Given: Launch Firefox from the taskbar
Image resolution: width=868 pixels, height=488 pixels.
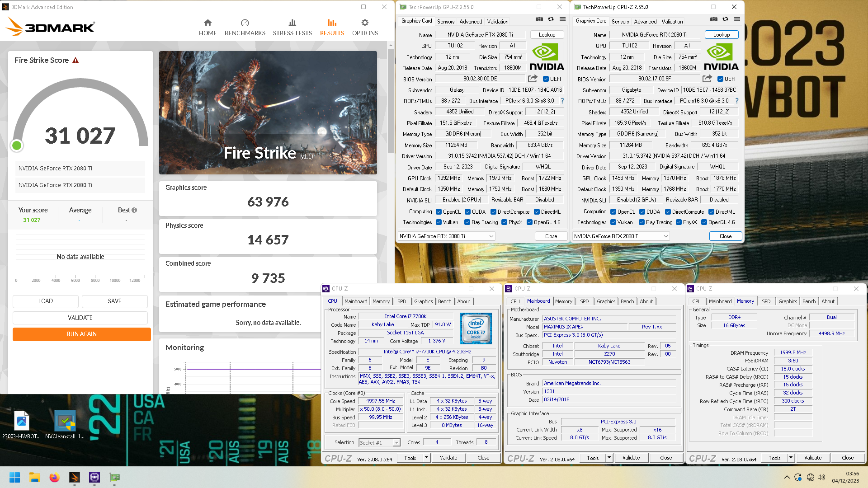Looking at the screenshot, I should (54, 477).
